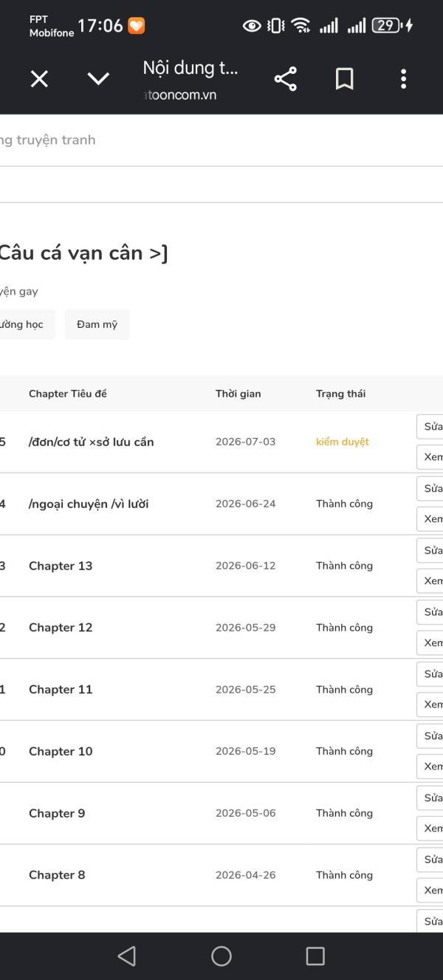Click the kiểm duyệt status label

pyautogui.click(x=343, y=442)
